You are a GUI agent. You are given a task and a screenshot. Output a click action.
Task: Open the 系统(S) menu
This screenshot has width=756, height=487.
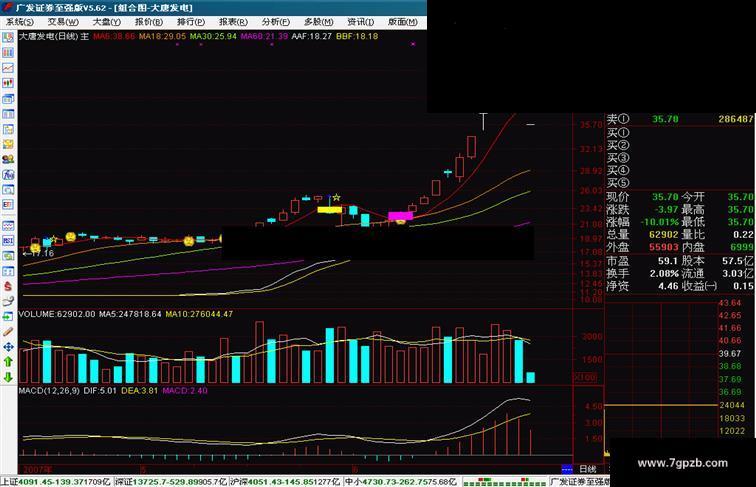tap(20, 22)
